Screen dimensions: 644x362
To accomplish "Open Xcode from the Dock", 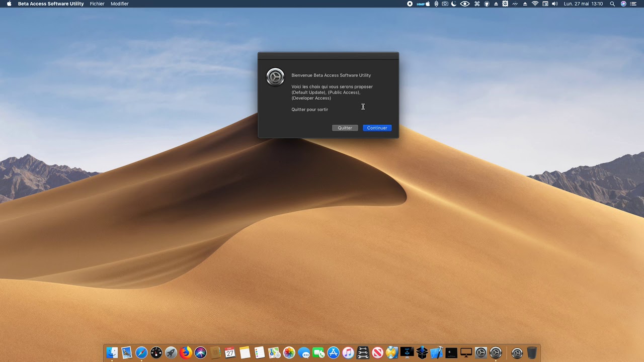I will (x=437, y=353).
